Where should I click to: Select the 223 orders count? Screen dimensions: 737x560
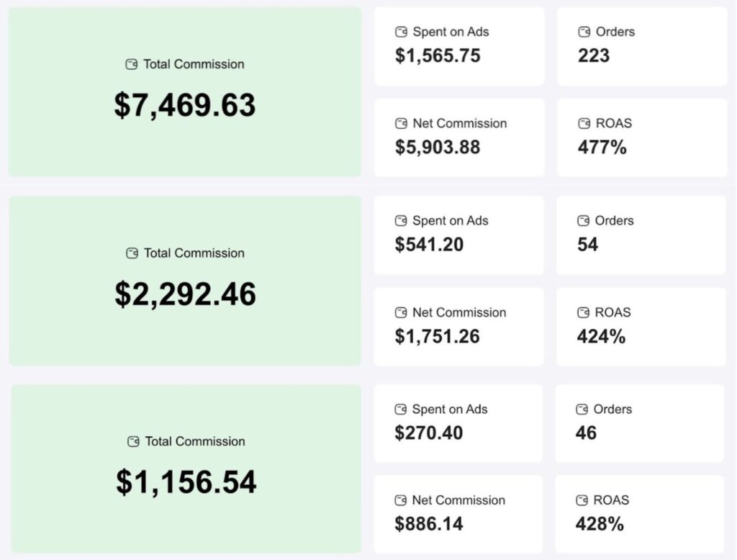594,55
